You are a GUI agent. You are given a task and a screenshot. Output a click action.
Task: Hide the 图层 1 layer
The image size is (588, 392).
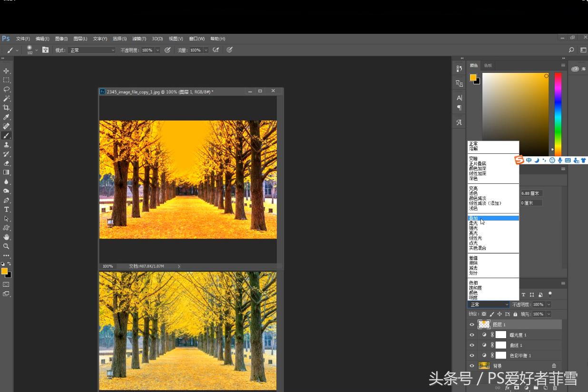472,324
